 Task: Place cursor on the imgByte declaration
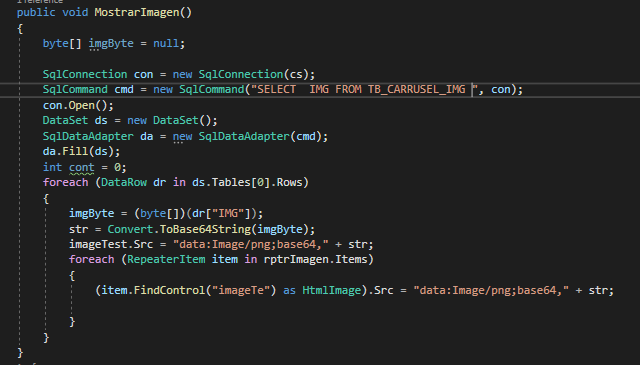pos(111,43)
